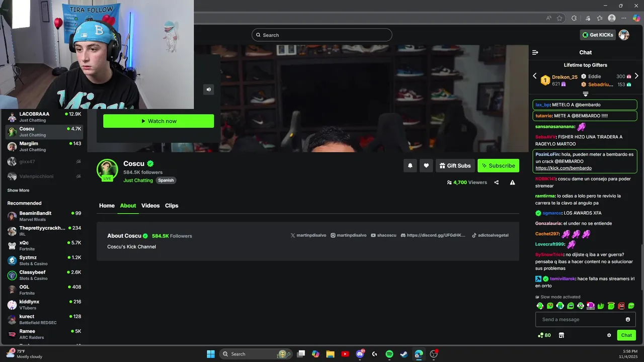Open OBS Studio from the taskbar
This screenshot has height=362, width=644.
(434, 354)
